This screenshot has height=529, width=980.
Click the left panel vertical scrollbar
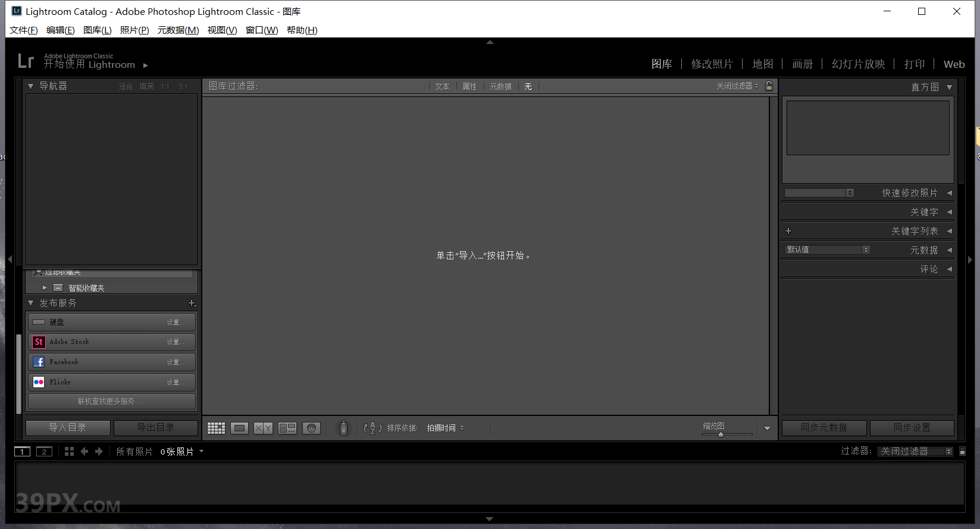pos(18,373)
